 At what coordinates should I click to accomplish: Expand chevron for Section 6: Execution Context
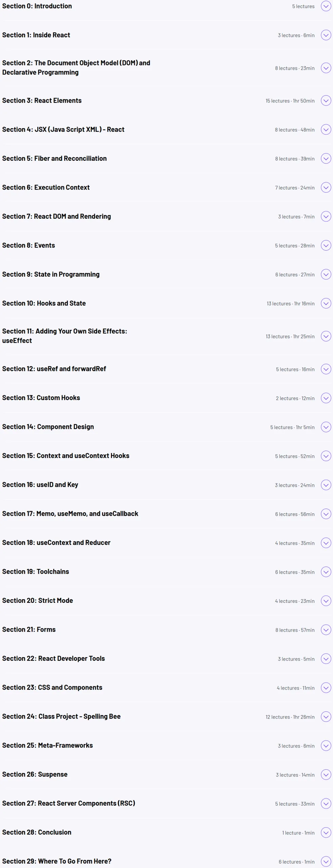[326, 188]
